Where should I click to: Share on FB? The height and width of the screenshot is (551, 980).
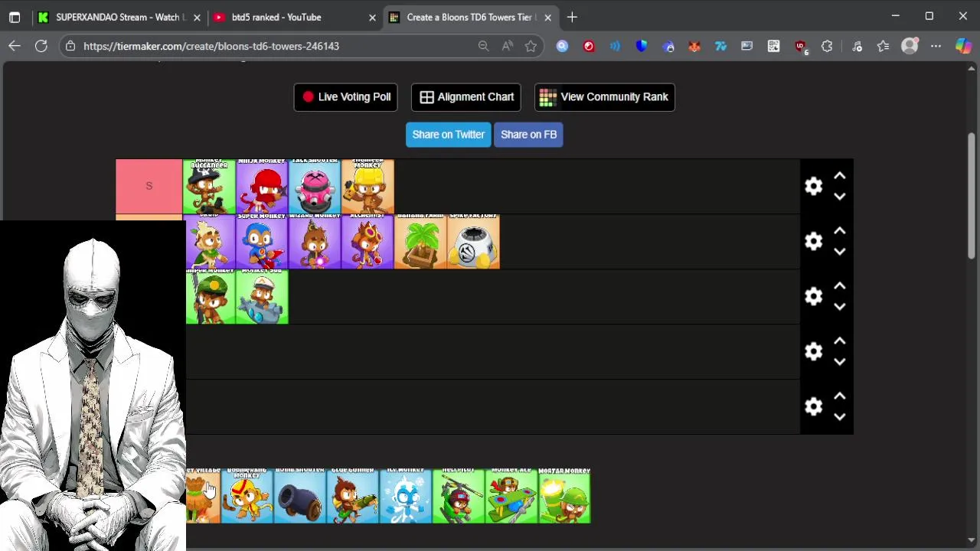[528, 135]
